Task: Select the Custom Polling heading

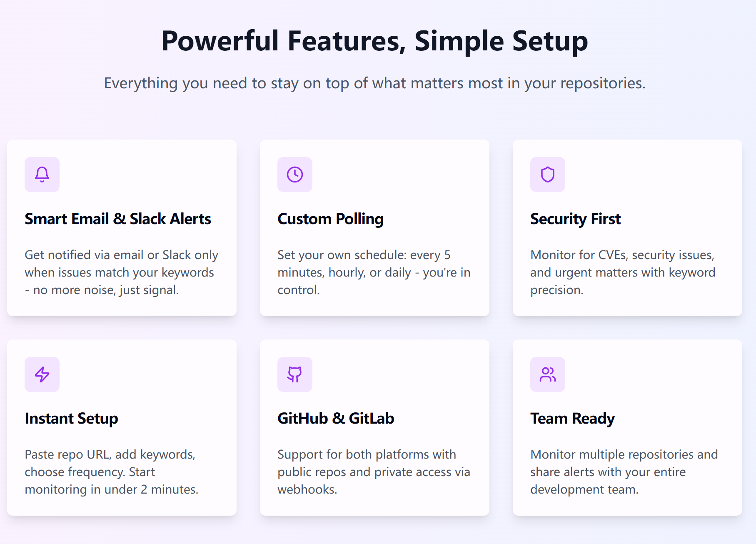Action: tap(331, 219)
